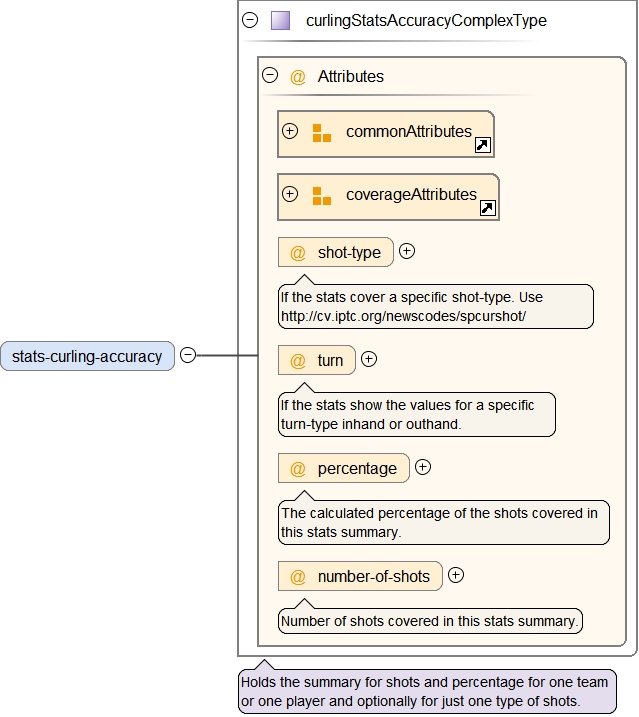The image size is (639, 717).
Task: Collapse the Attributes section
Action: (x=269, y=75)
